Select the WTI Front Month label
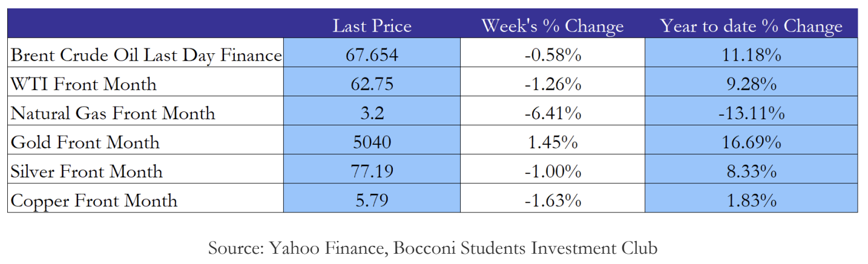 84,84
